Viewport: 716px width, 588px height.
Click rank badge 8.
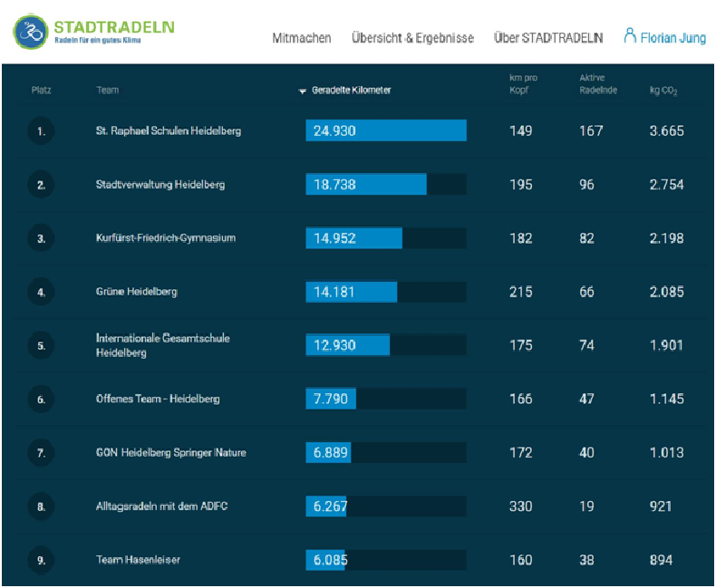click(x=41, y=506)
